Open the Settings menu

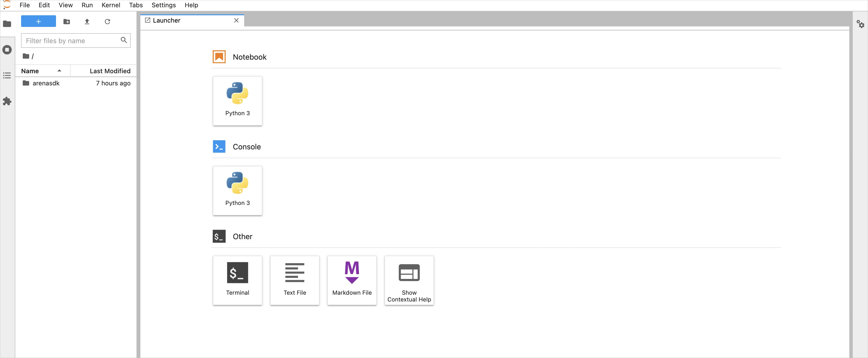coord(163,5)
